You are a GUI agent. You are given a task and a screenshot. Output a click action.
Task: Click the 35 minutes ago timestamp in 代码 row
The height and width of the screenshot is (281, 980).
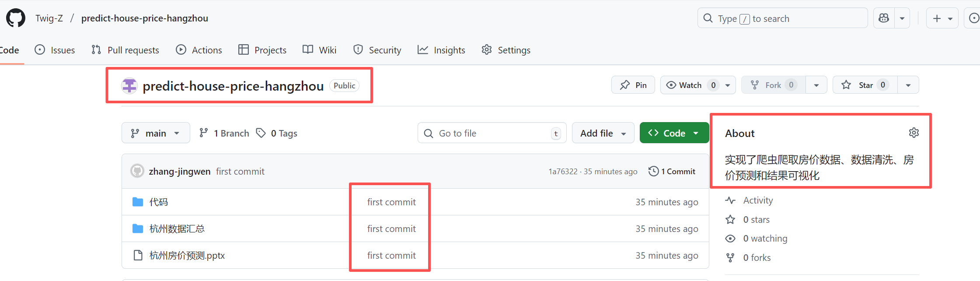667,202
